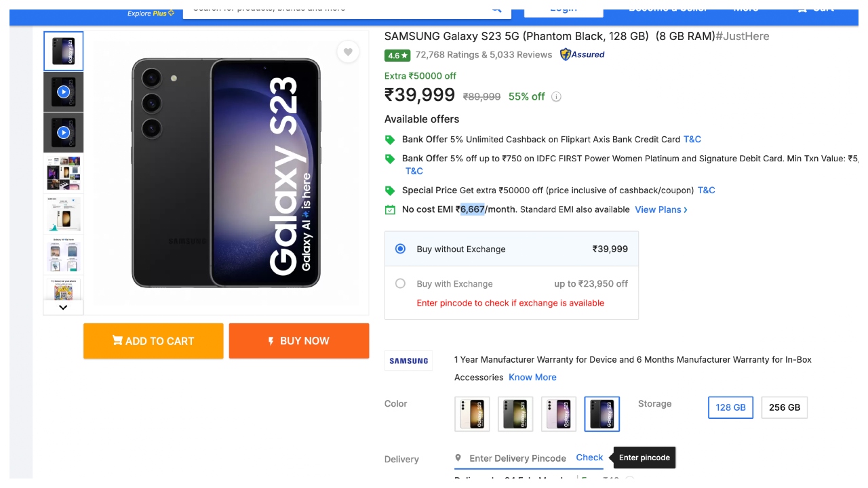Click the Flipkart Assured badge
This screenshot has width=868, height=488.
[582, 55]
